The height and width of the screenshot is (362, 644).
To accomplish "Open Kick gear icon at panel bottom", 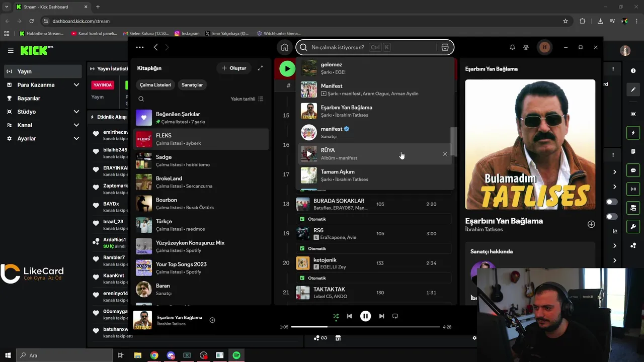I will pyautogui.click(x=474, y=338).
